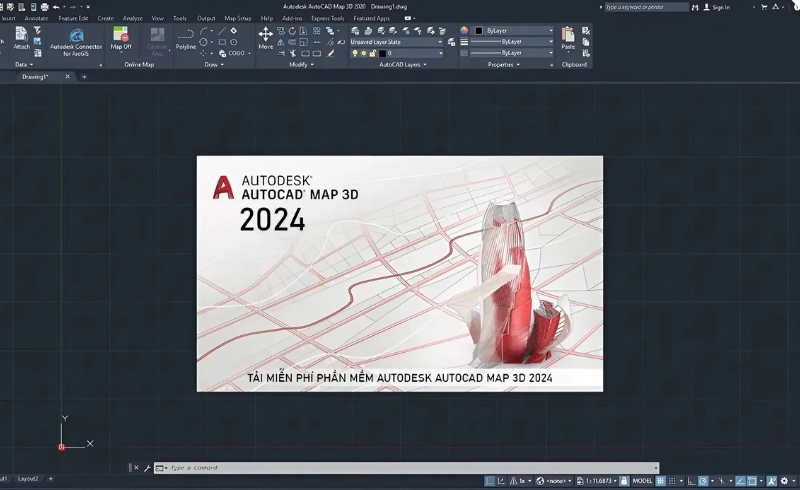Toggle snap mode in status bar

pos(671,481)
